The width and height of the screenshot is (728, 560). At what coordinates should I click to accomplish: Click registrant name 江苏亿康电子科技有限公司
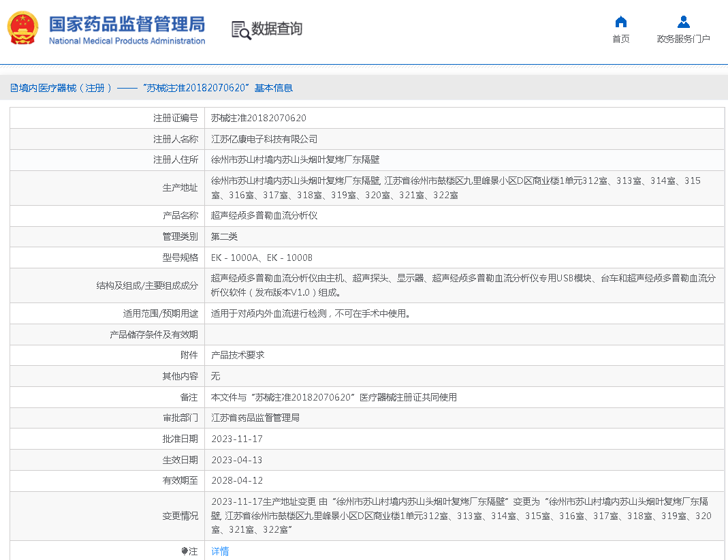coord(264,139)
